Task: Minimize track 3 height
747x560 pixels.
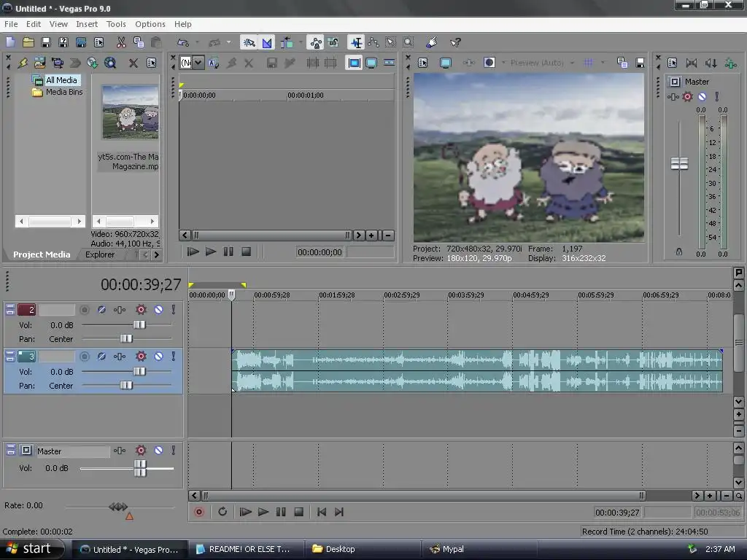Action: (x=10, y=353)
